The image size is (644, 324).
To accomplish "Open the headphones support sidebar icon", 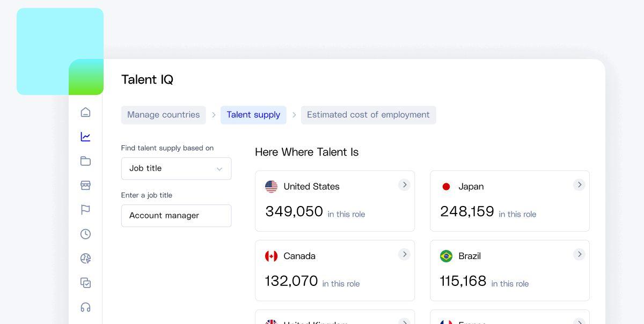I will (85, 307).
